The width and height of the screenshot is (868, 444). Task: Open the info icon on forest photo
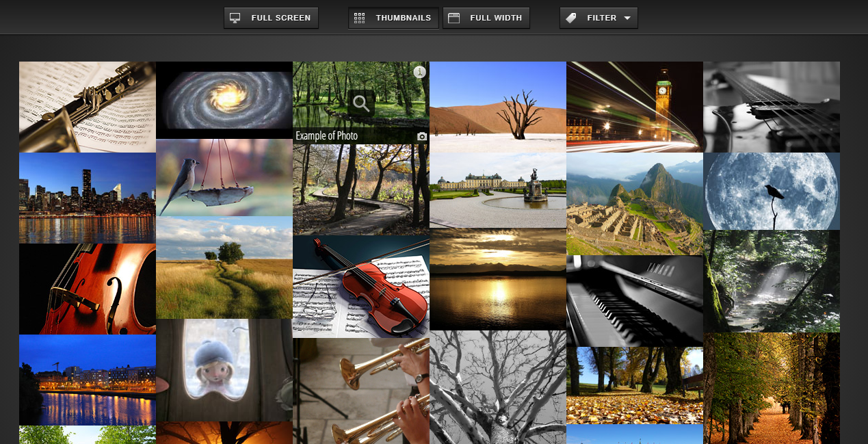pyautogui.click(x=420, y=72)
